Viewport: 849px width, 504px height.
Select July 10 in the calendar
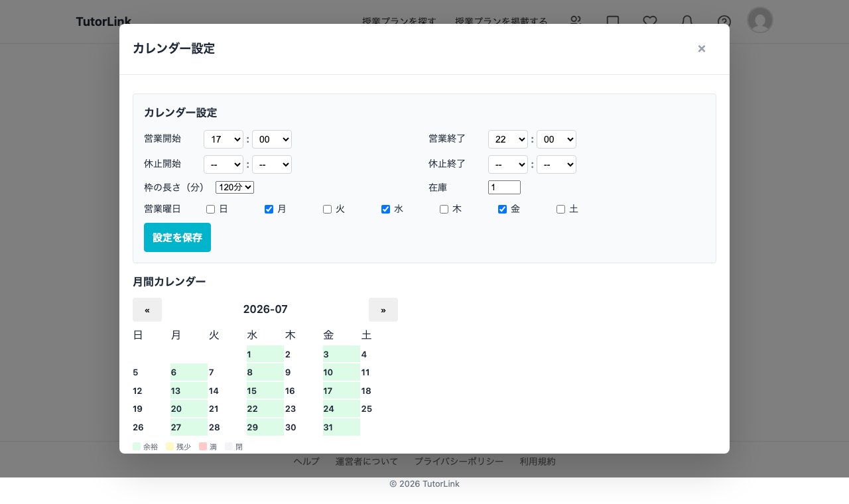(x=342, y=373)
